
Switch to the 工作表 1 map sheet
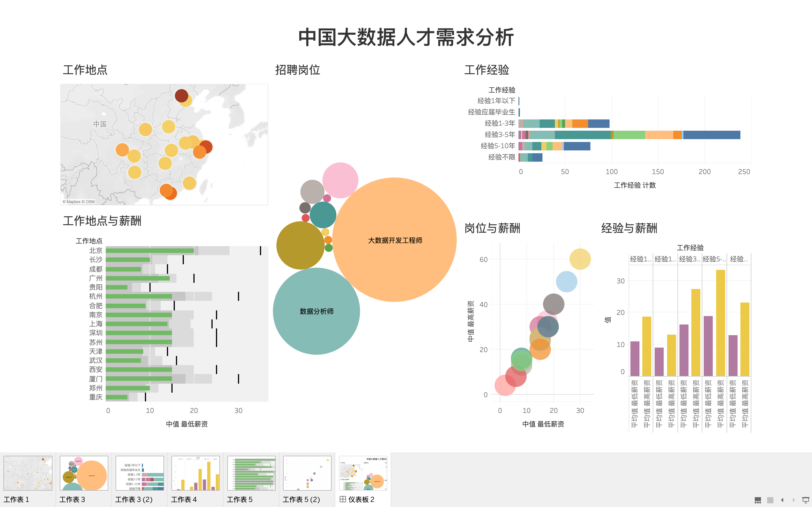[28, 473]
